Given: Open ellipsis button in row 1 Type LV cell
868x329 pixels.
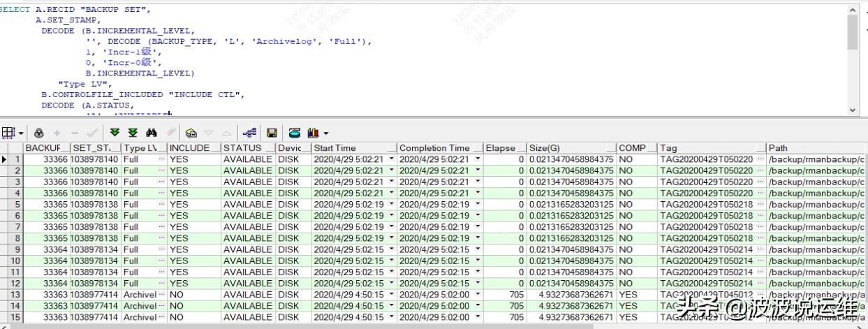Looking at the screenshot, I should 162,159.
